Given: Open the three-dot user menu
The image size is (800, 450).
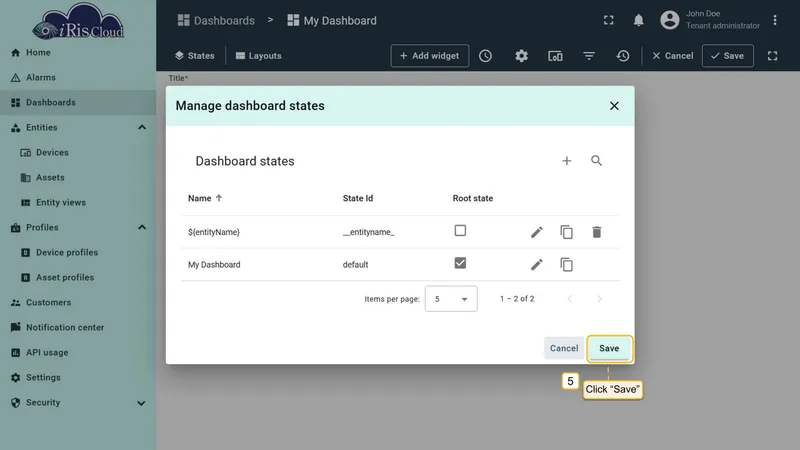Looking at the screenshot, I should [x=774, y=20].
